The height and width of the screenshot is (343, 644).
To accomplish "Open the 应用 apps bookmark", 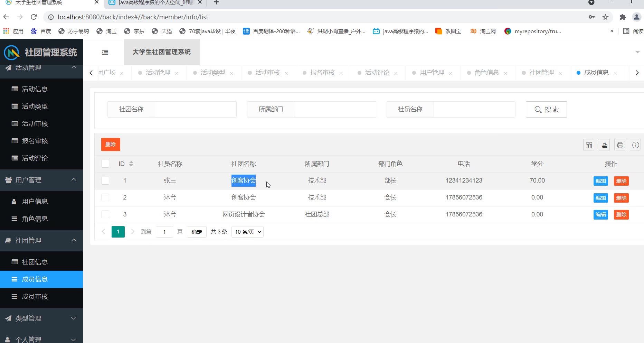I will coord(13,31).
